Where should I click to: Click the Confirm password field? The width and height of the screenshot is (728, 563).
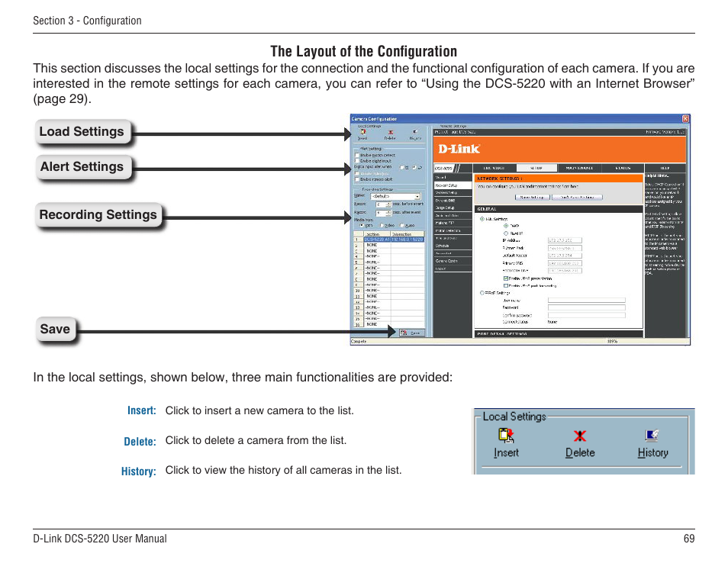tap(586, 315)
